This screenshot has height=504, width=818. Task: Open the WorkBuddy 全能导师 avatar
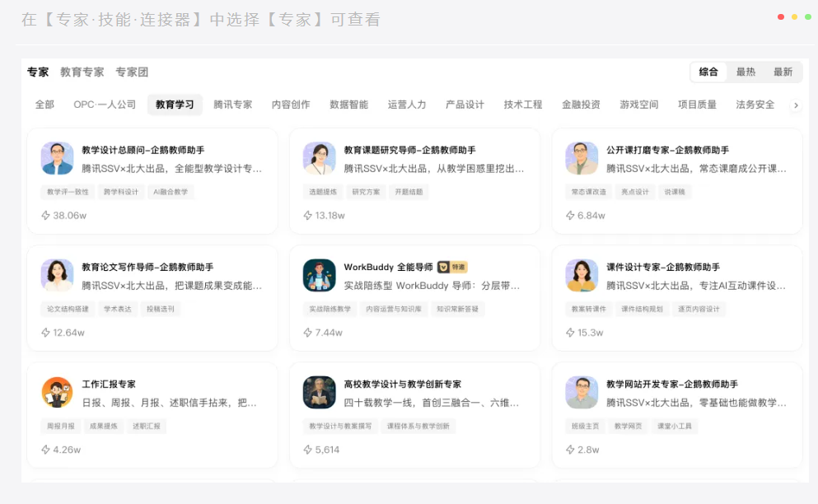[320, 275]
